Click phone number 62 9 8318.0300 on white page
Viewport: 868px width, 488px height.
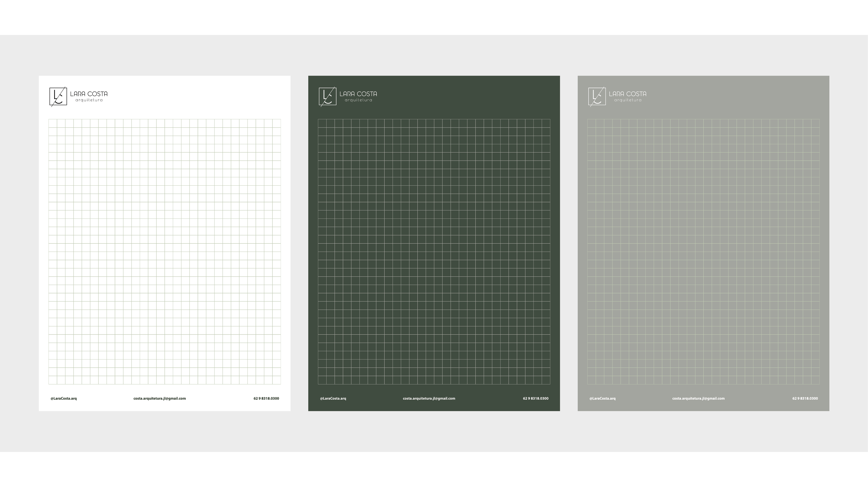click(266, 398)
